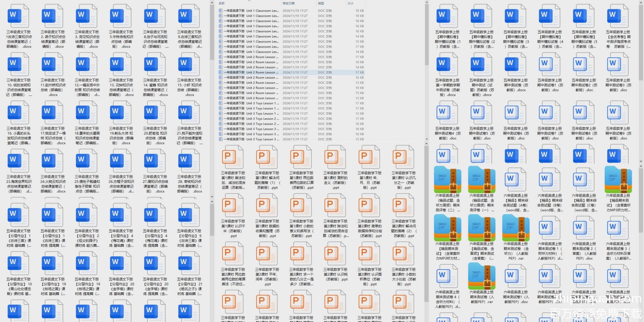Image resolution: width=644 pixels, height=322 pixels.
Task: Select label 期中测试卷9（苏教版）.doc
Action: point(619,133)
